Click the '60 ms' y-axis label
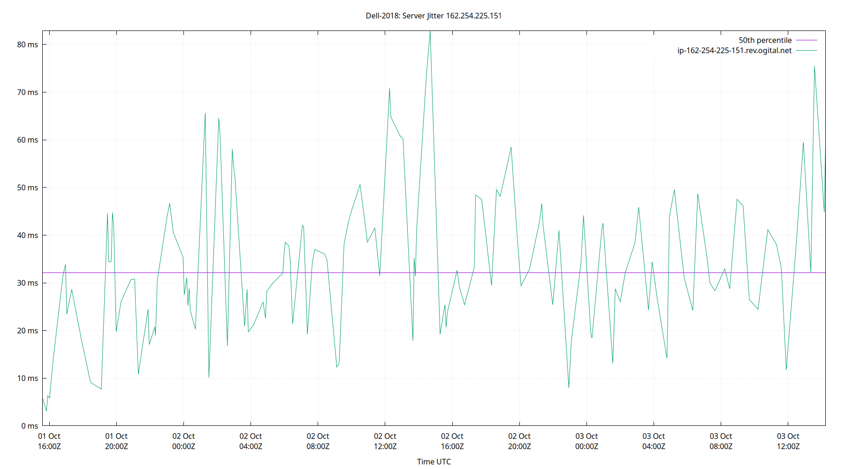 click(28, 140)
